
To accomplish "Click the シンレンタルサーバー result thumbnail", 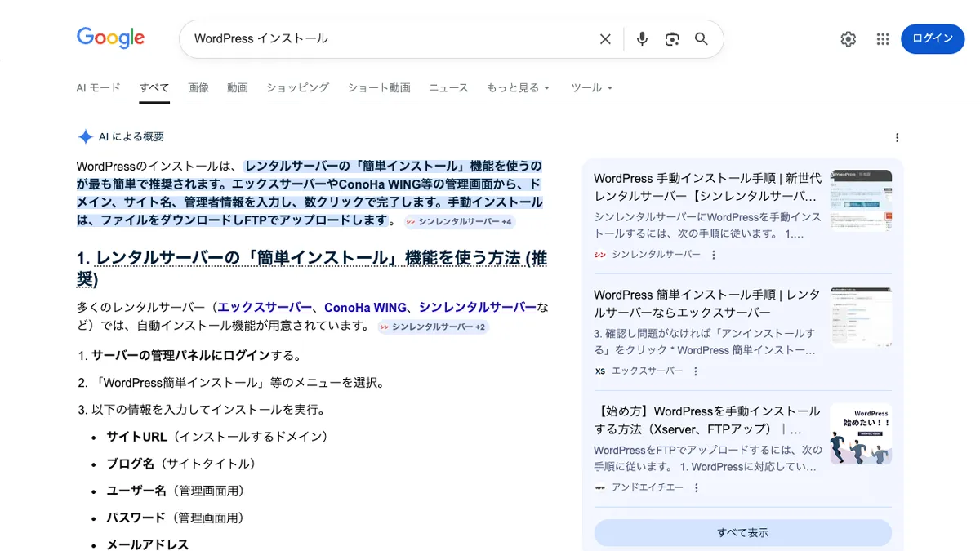I will tap(861, 200).
